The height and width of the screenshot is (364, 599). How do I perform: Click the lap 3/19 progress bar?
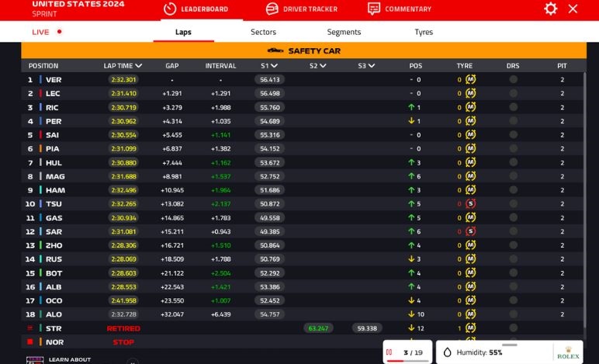(406, 360)
